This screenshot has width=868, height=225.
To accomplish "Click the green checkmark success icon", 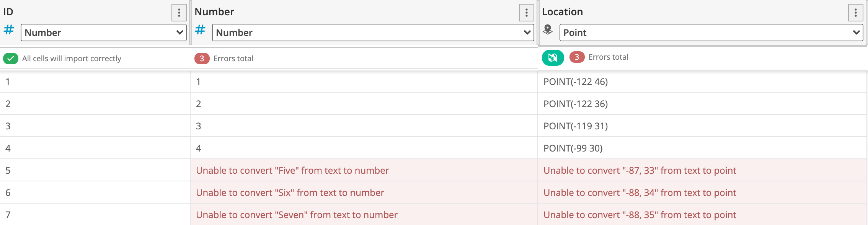I will (x=11, y=59).
